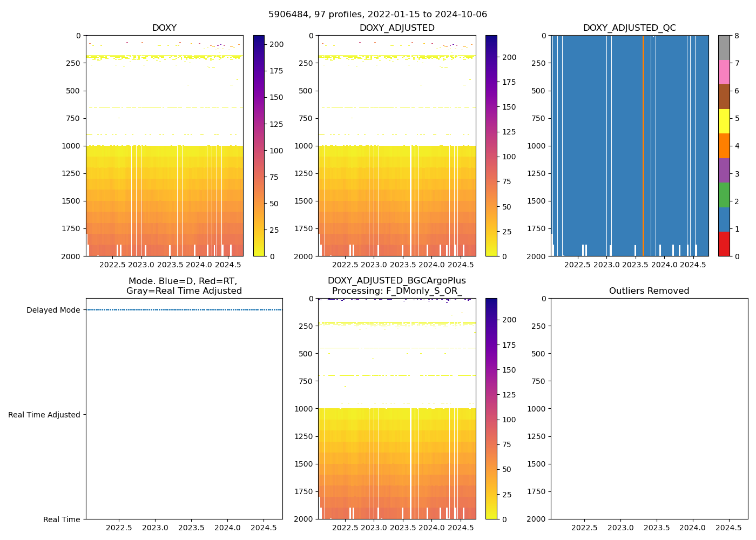Click the pink segment of QC colorbar
This screenshot has width=756, height=540.
point(724,72)
